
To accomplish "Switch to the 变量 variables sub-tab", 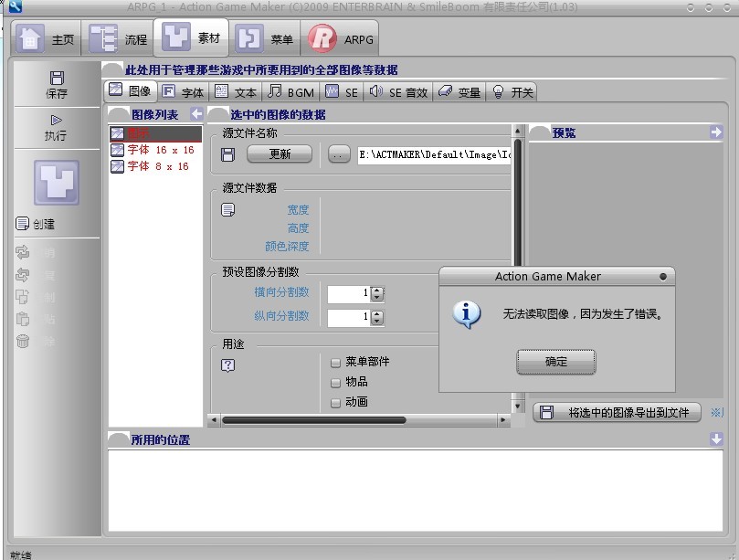I will [x=459, y=92].
